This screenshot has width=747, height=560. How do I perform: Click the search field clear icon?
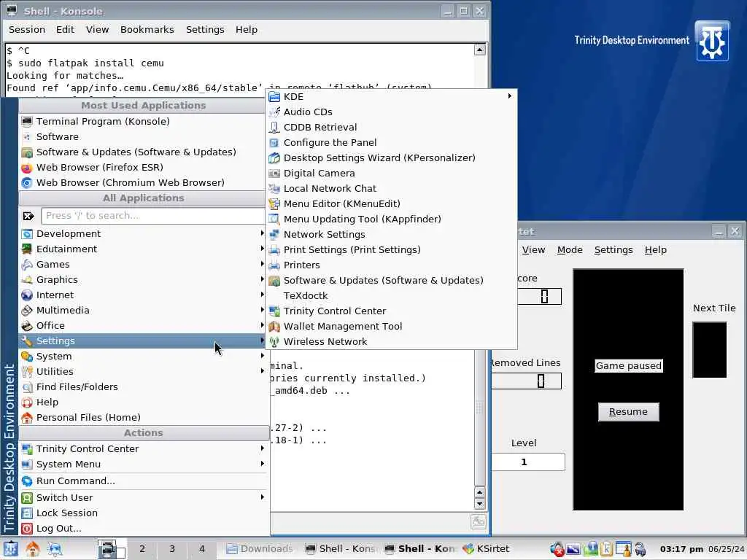(28, 216)
